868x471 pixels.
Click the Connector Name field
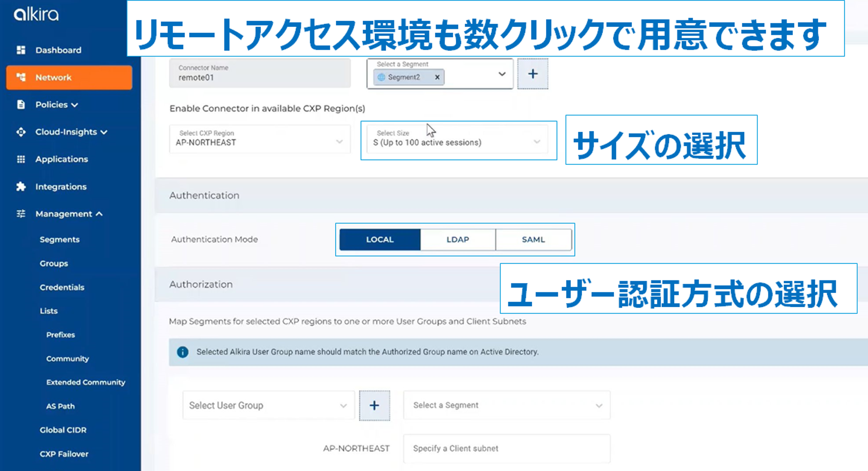(260, 73)
